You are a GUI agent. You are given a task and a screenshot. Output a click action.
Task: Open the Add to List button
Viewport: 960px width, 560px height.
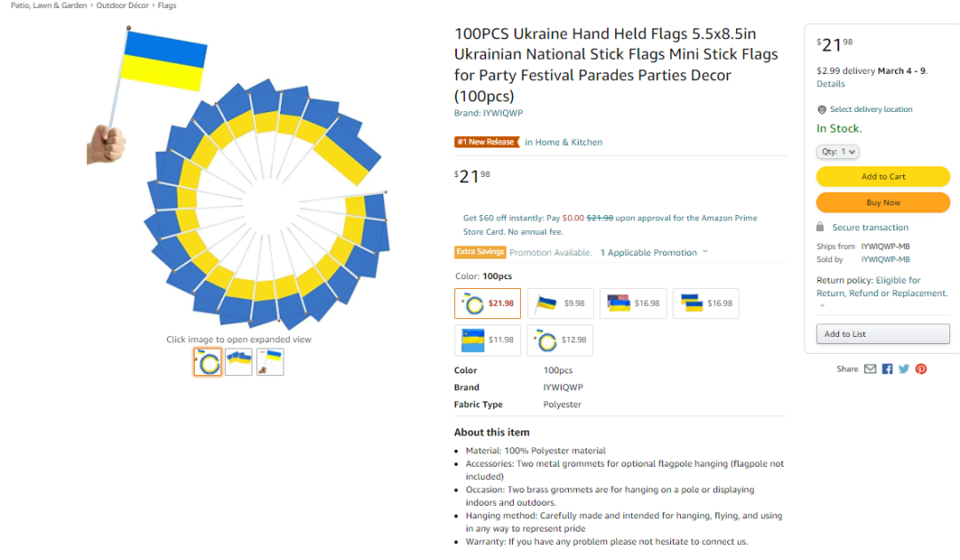pos(883,334)
